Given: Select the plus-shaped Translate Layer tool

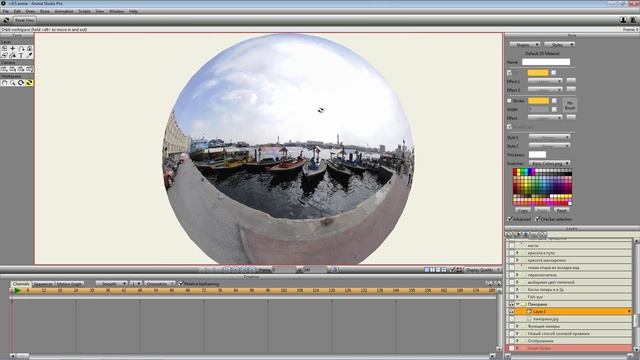Looking at the screenshot, I should pos(13,48).
